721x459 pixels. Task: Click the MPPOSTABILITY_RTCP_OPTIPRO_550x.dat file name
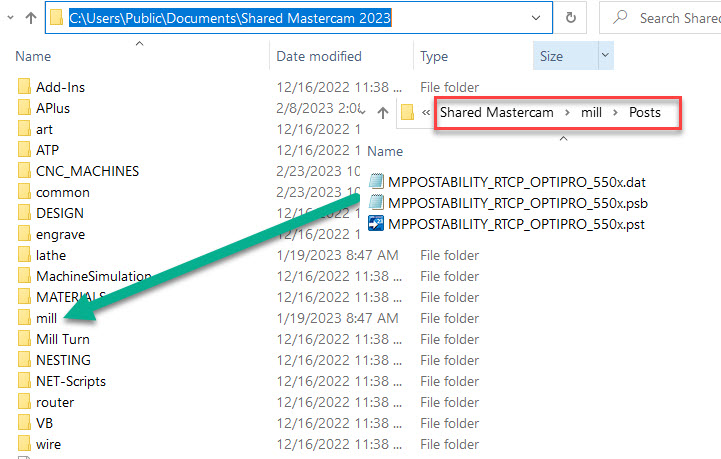[x=517, y=182]
